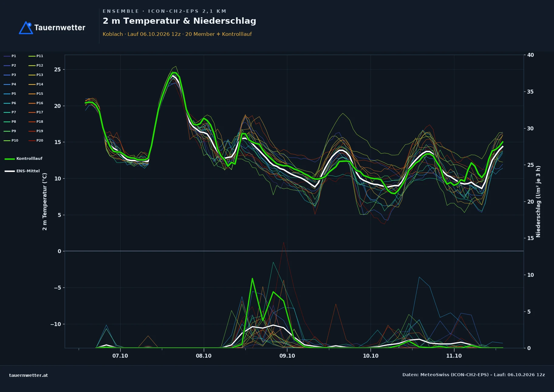Screen dimensions: 554x392
Task: Click the 11.10 date axis label
Action: coord(454,356)
